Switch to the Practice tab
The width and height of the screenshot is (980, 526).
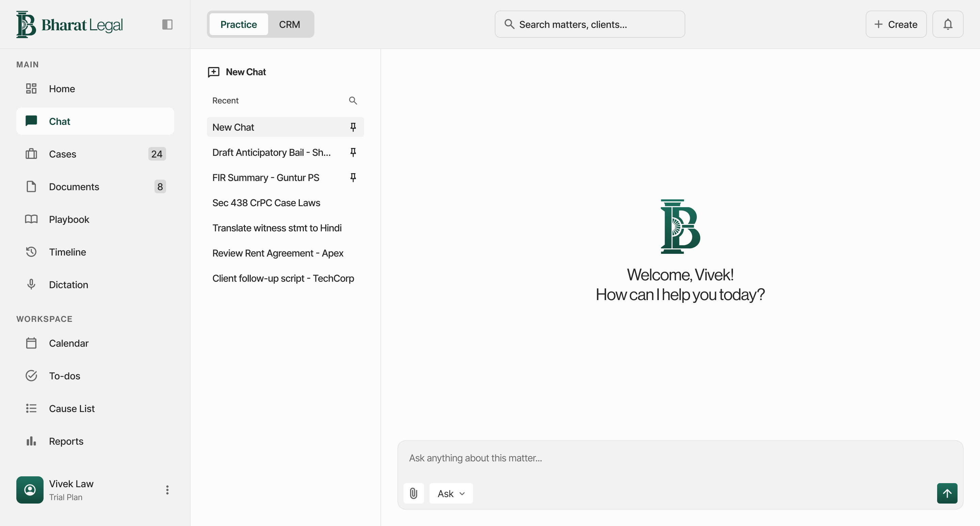coord(239,24)
